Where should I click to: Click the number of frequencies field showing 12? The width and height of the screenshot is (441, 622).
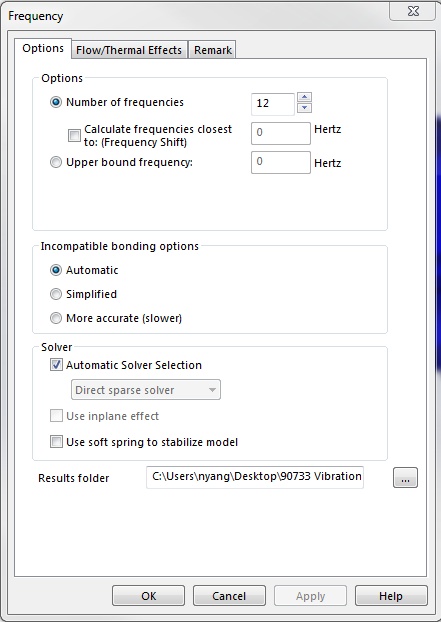pos(273,104)
